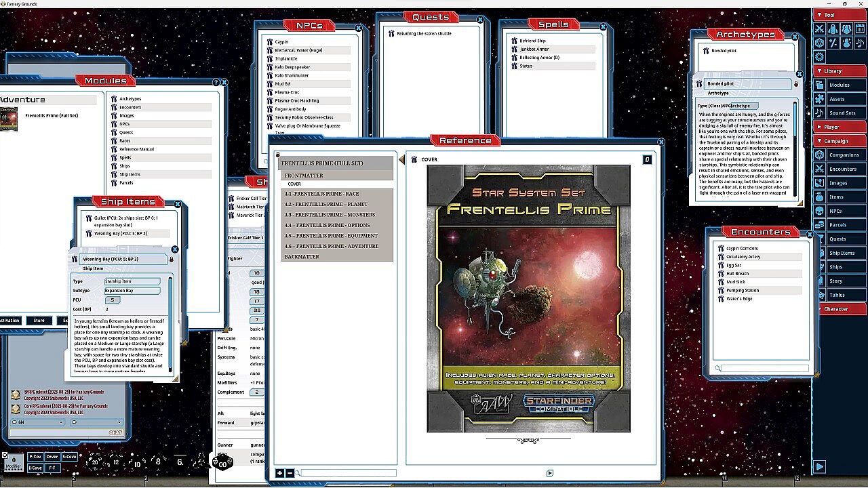Open the Sound Sets sidebar button
The width and height of the screenshot is (868, 488).
click(x=840, y=113)
